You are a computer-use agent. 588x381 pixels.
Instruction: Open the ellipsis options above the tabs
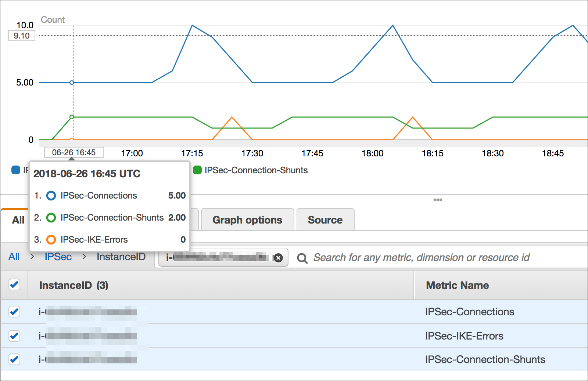[438, 200]
